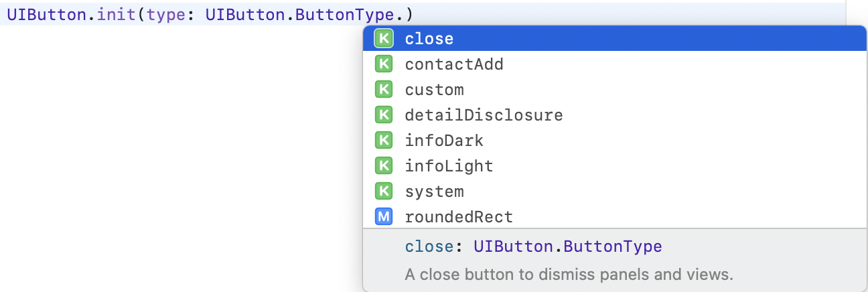Click the K icon next to infoDark
The height and width of the screenshot is (292, 868).
383,141
